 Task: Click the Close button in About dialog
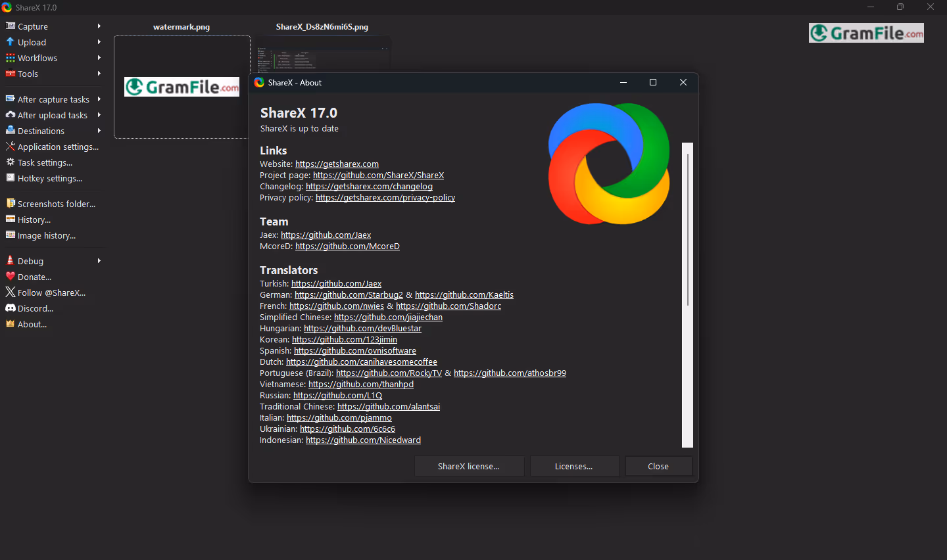click(658, 466)
